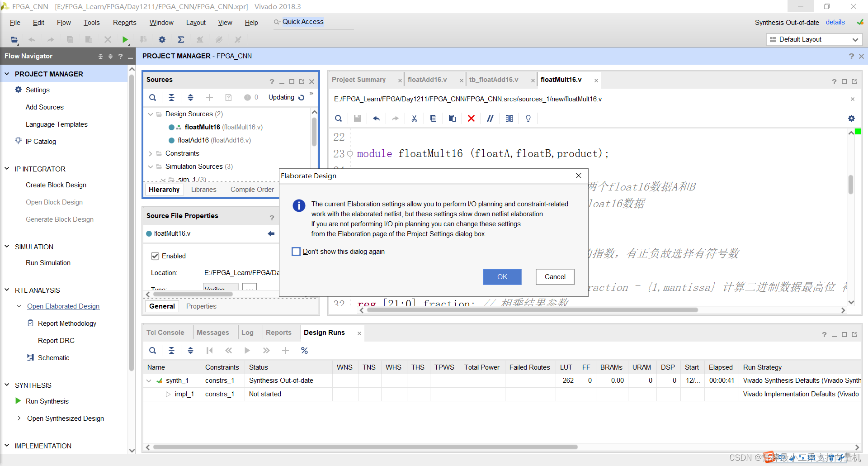868x466 pixels.
Task: Expand all in the Sources panel
Action: 191,97
